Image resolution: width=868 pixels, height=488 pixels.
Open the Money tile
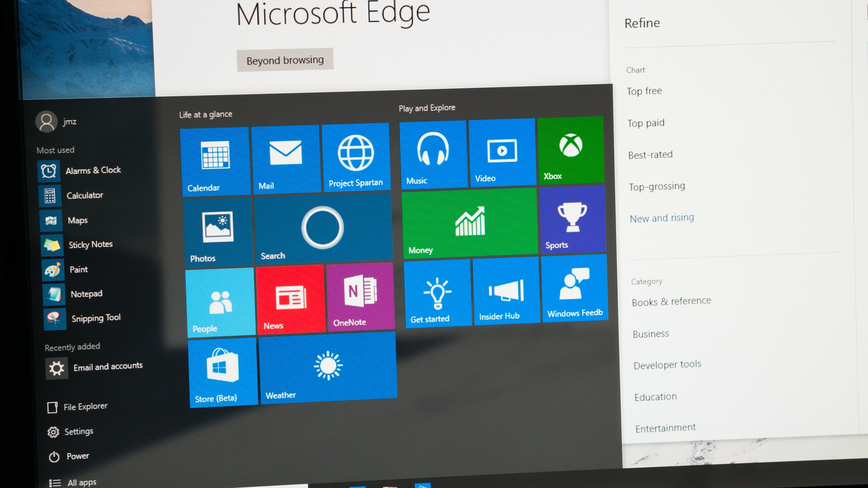point(470,223)
